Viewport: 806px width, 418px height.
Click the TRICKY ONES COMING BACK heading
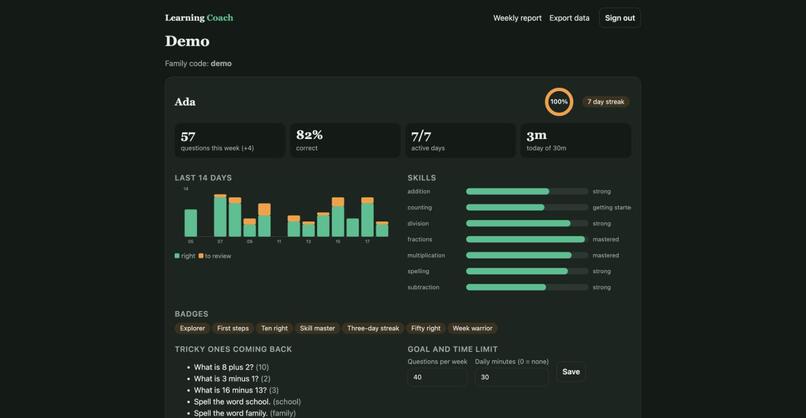coord(233,349)
